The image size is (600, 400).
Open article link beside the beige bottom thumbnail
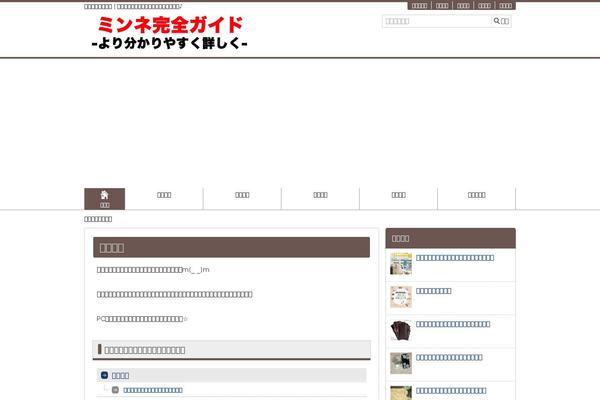coord(451,391)
